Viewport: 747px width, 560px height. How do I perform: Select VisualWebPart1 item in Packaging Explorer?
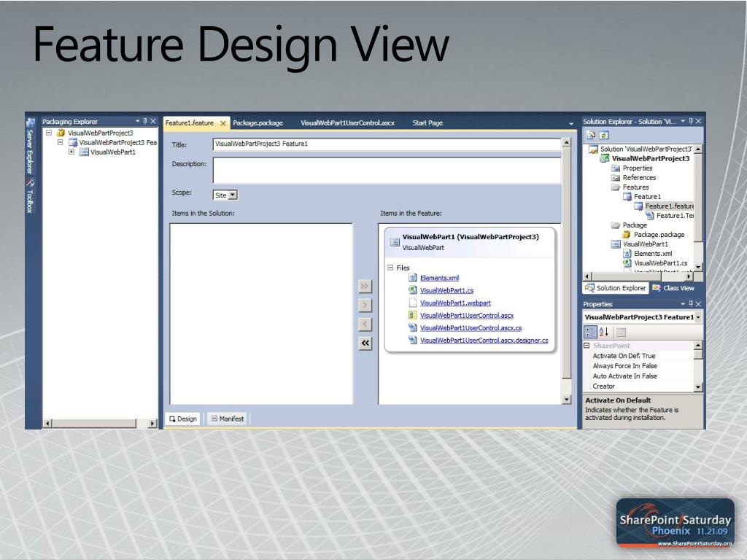(x=113, y=152)
